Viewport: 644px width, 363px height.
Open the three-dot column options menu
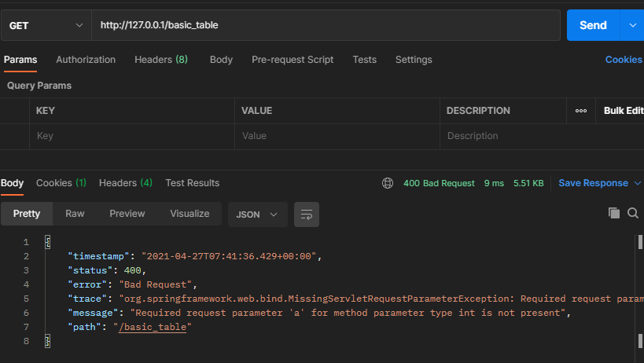(581, 111)
